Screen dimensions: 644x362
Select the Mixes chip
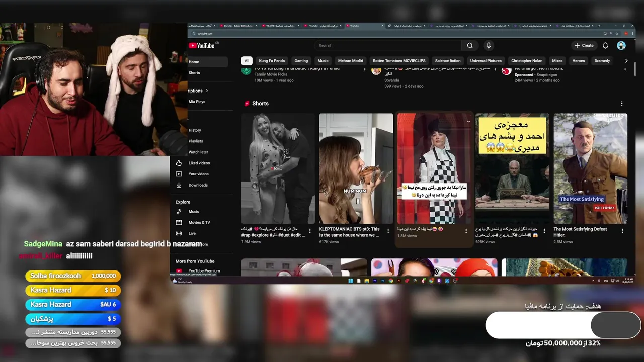[x=557, y=61]
